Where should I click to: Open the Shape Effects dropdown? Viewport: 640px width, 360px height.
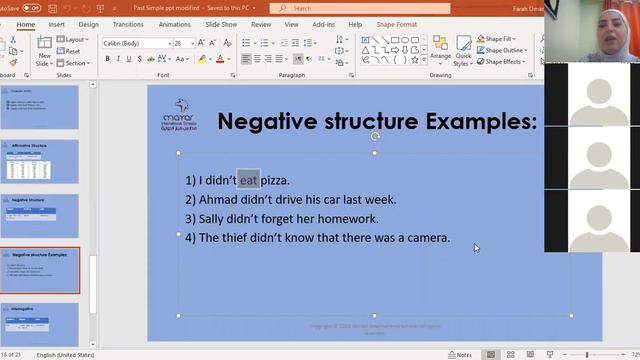(x=501, y=62)
